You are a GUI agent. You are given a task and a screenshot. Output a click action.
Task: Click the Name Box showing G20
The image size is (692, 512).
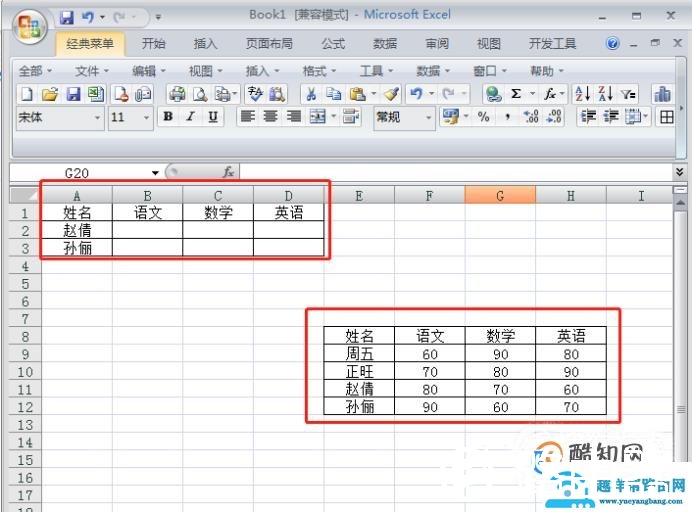77,173
